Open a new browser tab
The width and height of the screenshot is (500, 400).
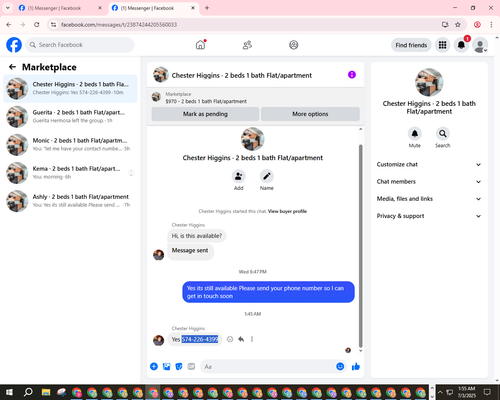click(x=207, y=8)
